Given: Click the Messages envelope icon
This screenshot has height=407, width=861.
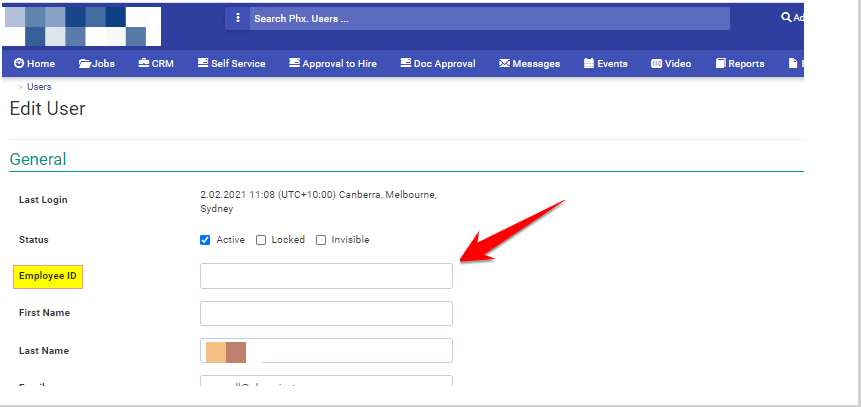Looking at the screenshot, I should point(505,64).
